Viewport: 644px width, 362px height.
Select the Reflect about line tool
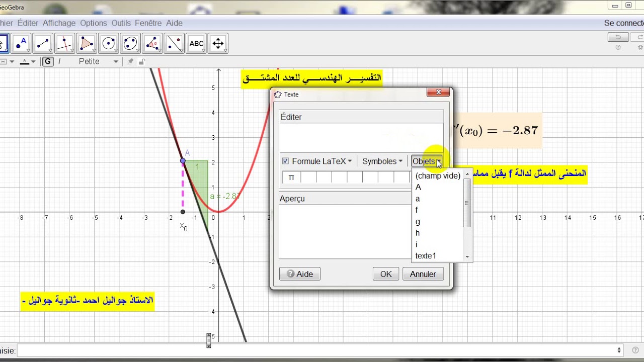click(x=174, y=44)
